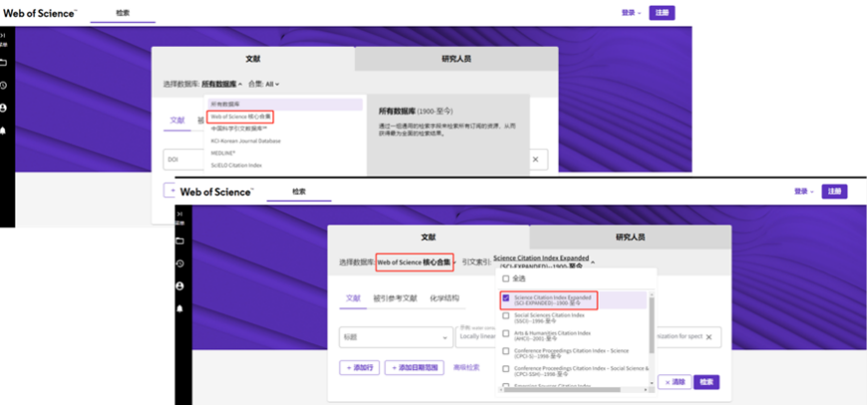Open folder icon in upper screenshot sidebar
The height and width of the screenshot is (406, 868).
3,63
